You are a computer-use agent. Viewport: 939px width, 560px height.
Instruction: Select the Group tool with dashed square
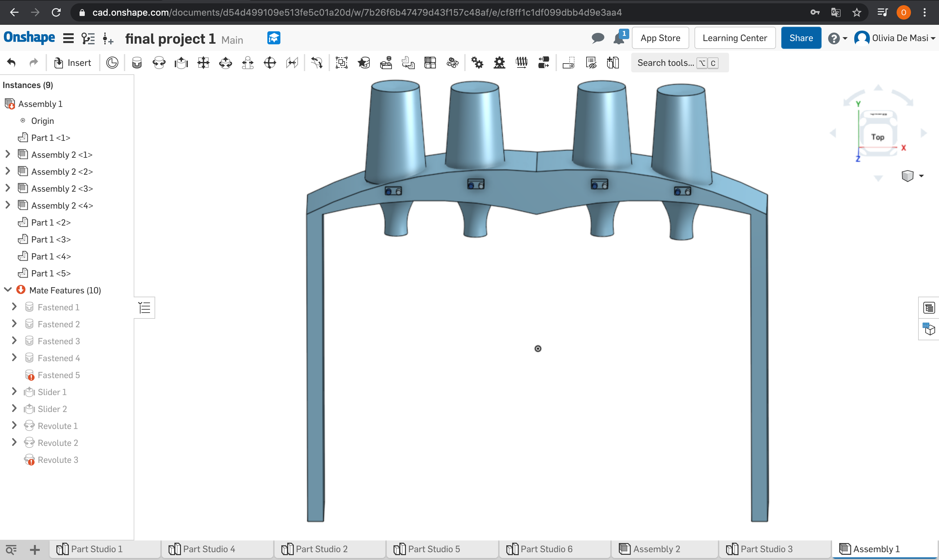(341, 63)
